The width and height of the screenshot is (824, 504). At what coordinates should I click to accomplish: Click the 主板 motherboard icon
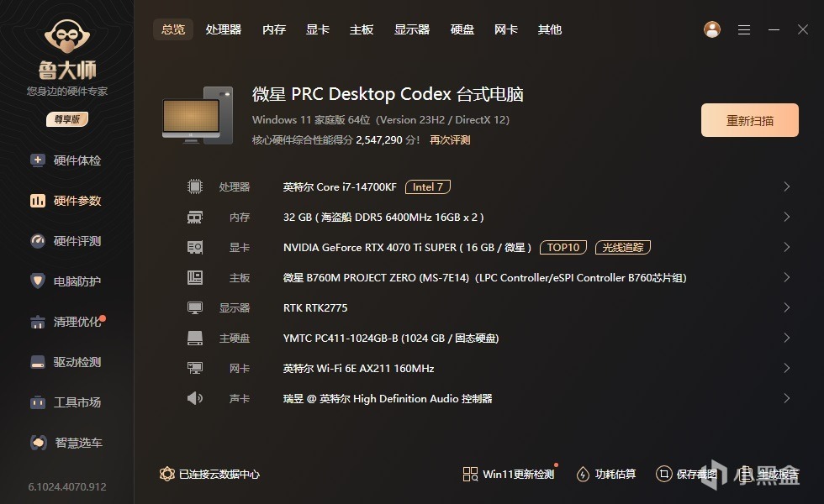coord(195,277)
